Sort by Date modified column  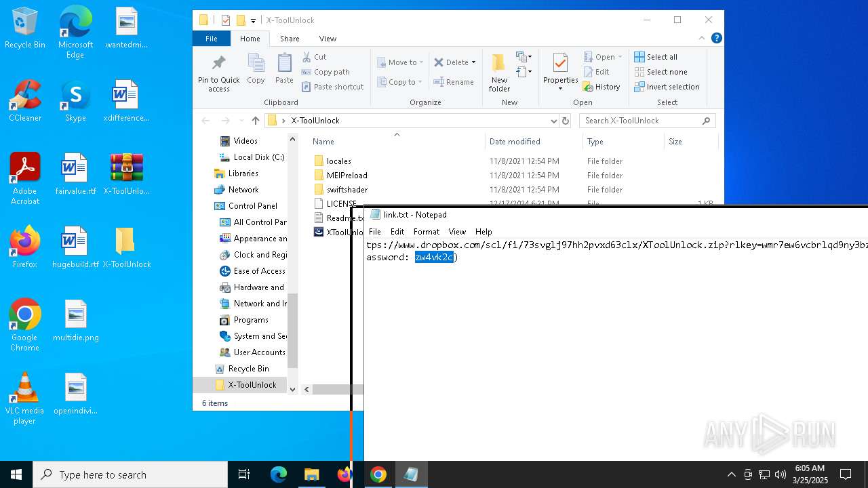coord(534,142)
